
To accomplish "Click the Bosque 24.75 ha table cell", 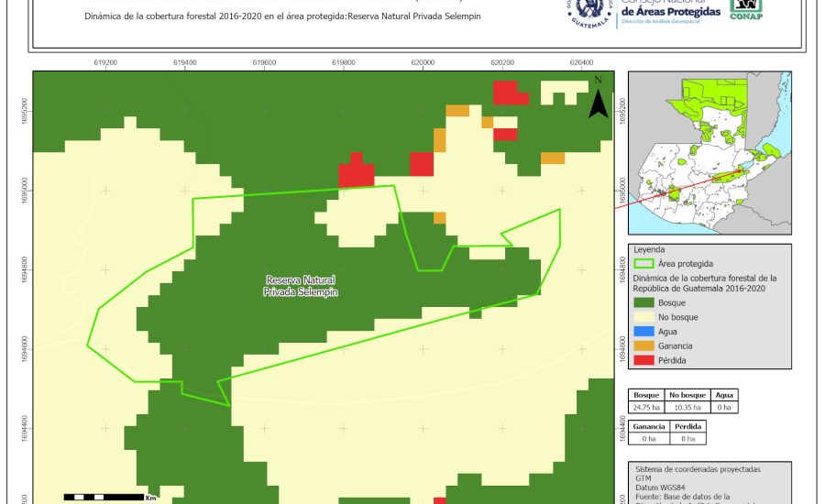I will [x=647, y=407].
